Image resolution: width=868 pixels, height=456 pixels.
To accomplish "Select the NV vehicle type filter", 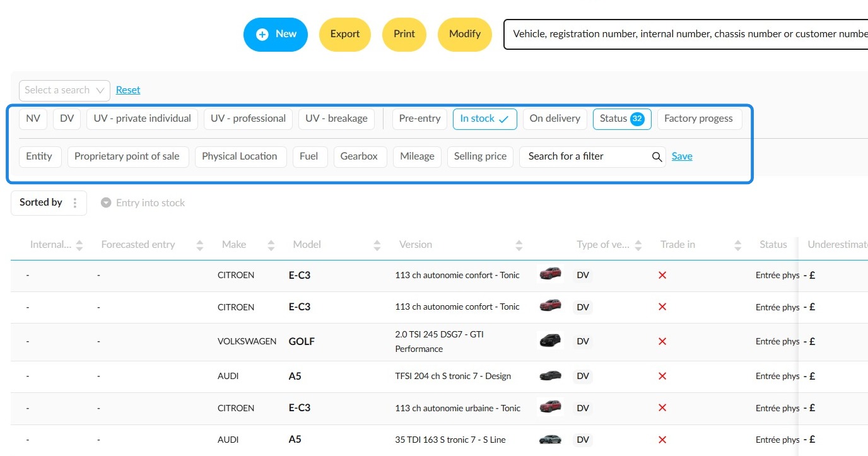I will (33, 119).
